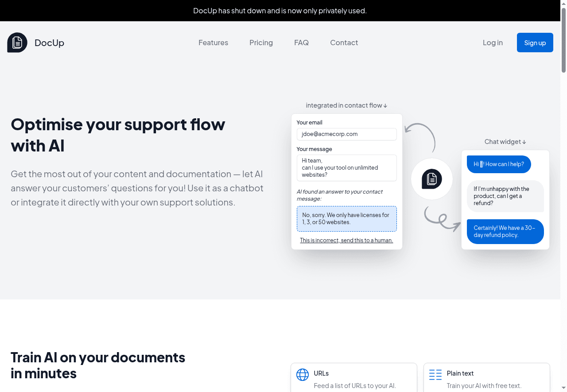Click 'This is incorrect, send this to a human' link
The image size is (567, 392).
pyautogui.click(x=346, y=241)
